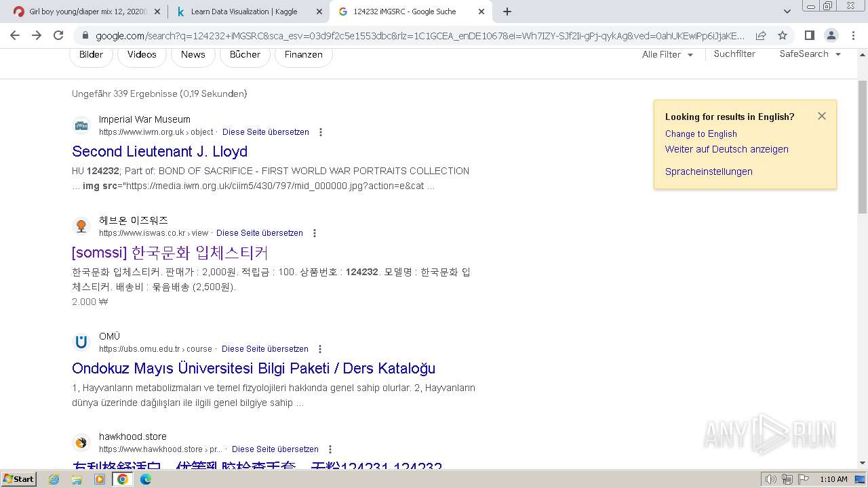Screen dimensions: 868x488
Task: Filter results by Finanzen
Action: pyautogui.click(x=303, y=55)
